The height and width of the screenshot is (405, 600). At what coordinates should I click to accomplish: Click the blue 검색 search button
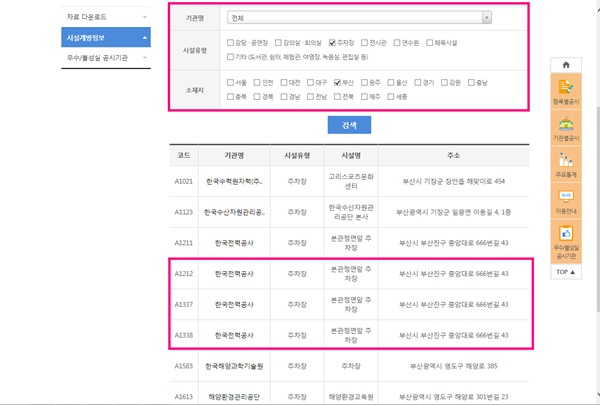pyautogui.click(x=349, y=125)
